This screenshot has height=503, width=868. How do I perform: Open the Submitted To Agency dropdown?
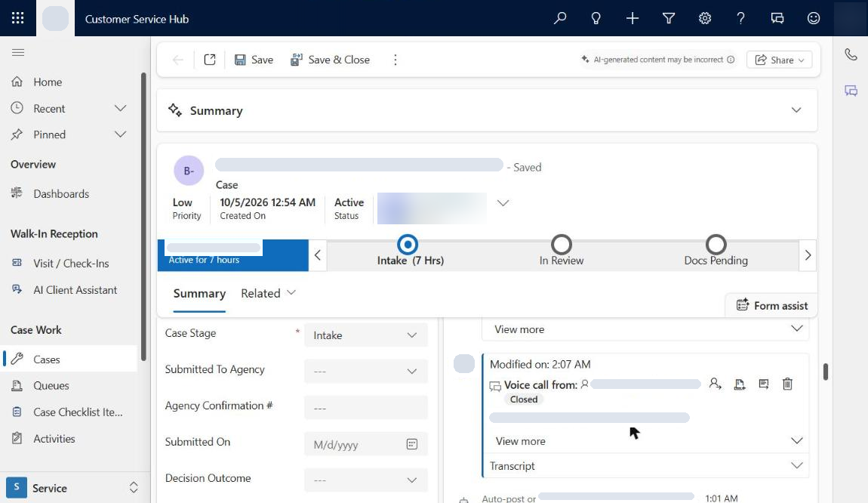pyautogui.click(x=366, y=371)
